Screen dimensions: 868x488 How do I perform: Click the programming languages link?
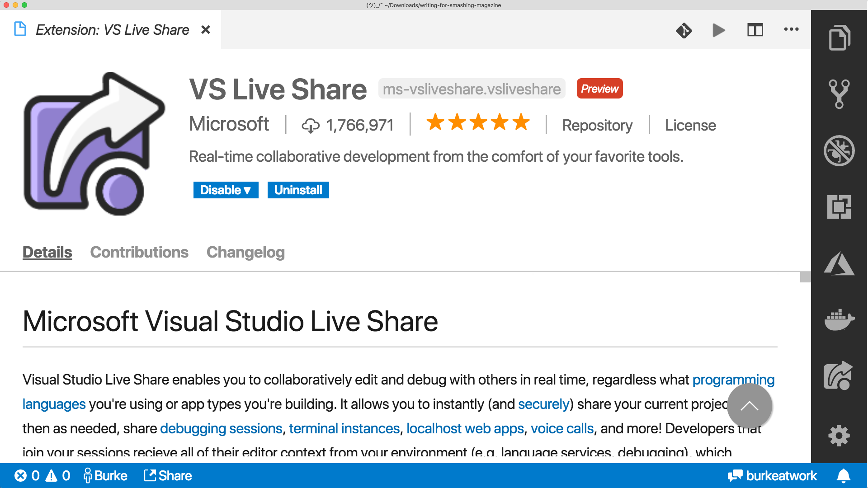click(733, 379)
